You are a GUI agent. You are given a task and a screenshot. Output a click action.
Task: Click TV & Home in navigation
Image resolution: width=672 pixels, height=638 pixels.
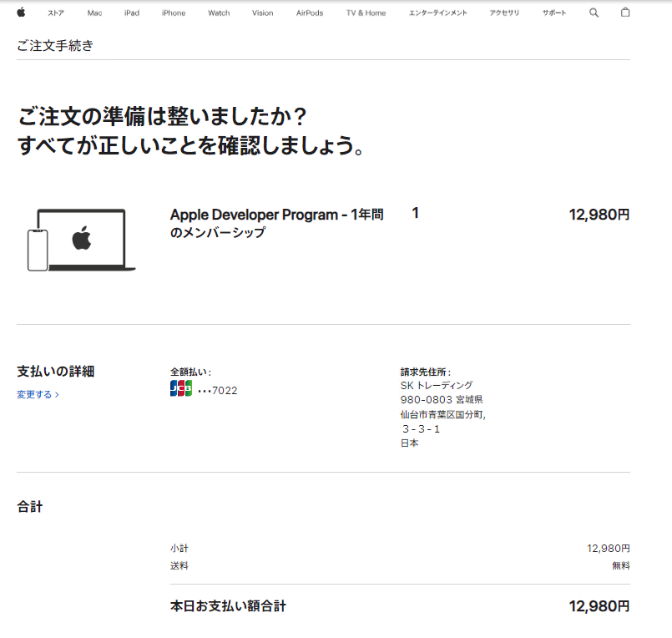click(x=366, y=13)
